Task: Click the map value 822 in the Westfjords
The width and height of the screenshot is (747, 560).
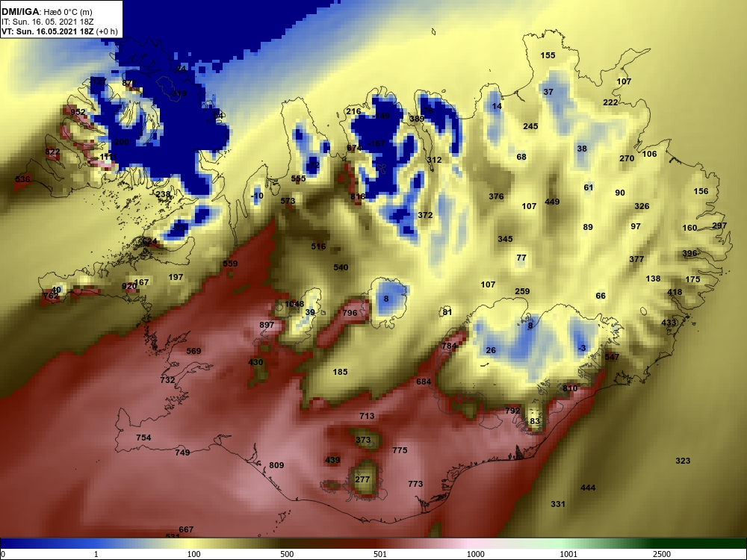Action: 52,152
